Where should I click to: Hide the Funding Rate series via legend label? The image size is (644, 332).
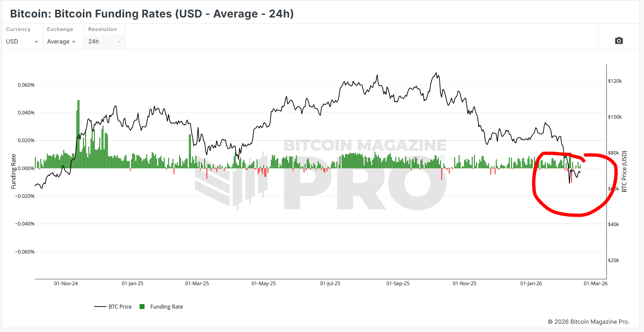click(x=166, y=307)
